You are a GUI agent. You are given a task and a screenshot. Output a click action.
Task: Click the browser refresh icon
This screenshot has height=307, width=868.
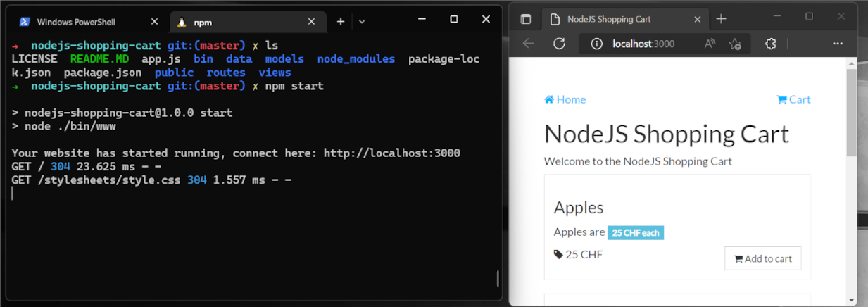(559, 44)
